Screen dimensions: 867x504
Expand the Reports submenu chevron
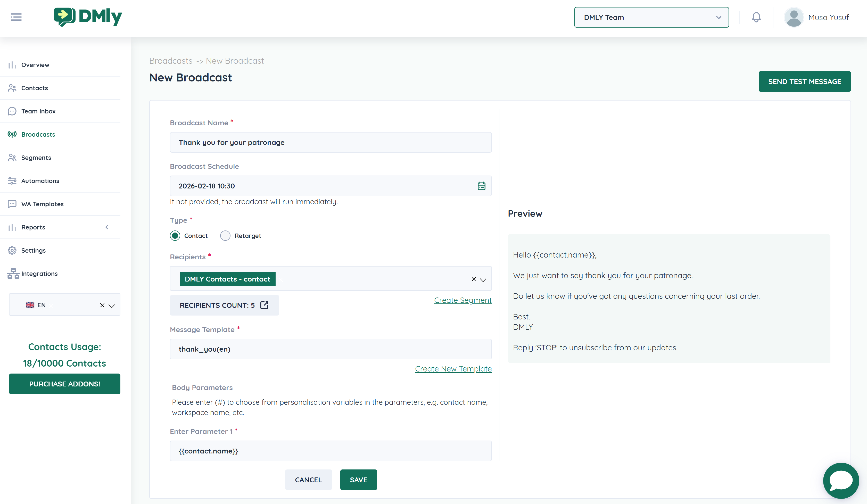[x=107, y=227]
